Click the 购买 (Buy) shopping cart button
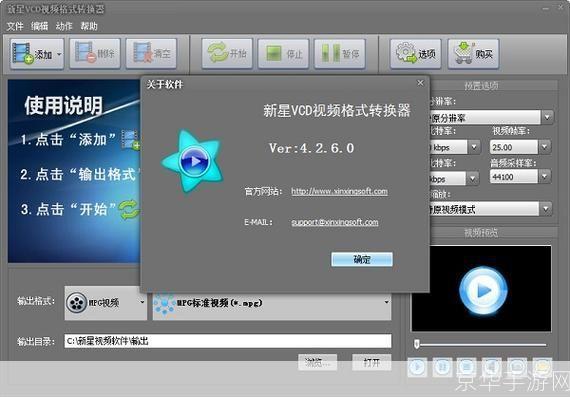The height and width of the screenshot is (397, 570). point(473,54)
